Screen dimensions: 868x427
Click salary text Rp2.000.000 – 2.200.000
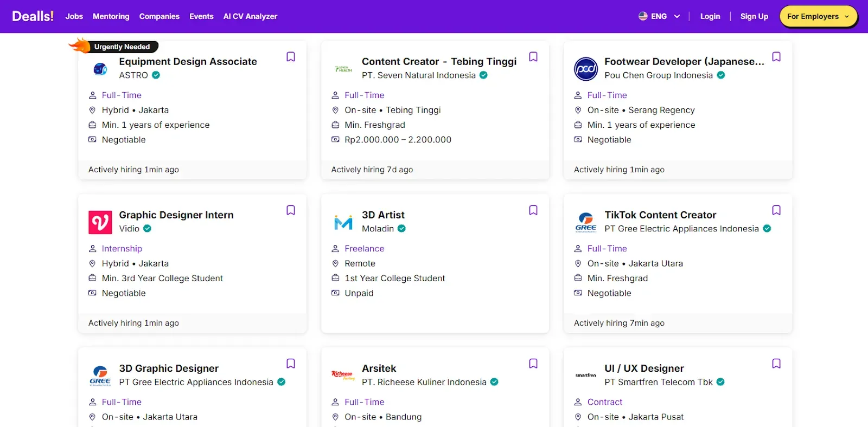pos(398,140)
